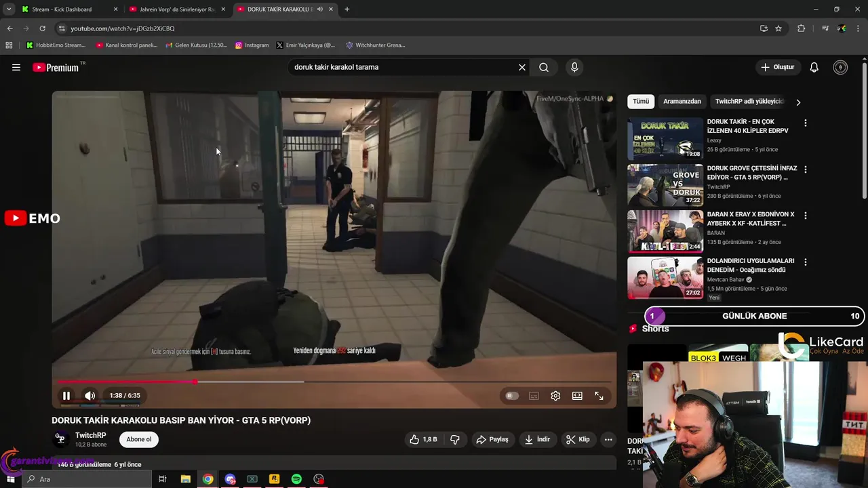Open player settings gear
The width and height of the screenshot is (868, 488).
tap(555, 396)
